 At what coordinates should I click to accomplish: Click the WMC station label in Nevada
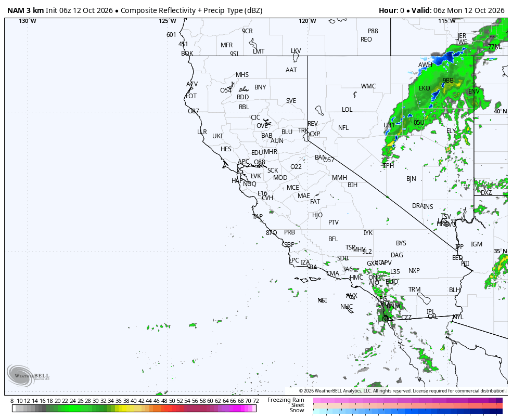[368, 86]
